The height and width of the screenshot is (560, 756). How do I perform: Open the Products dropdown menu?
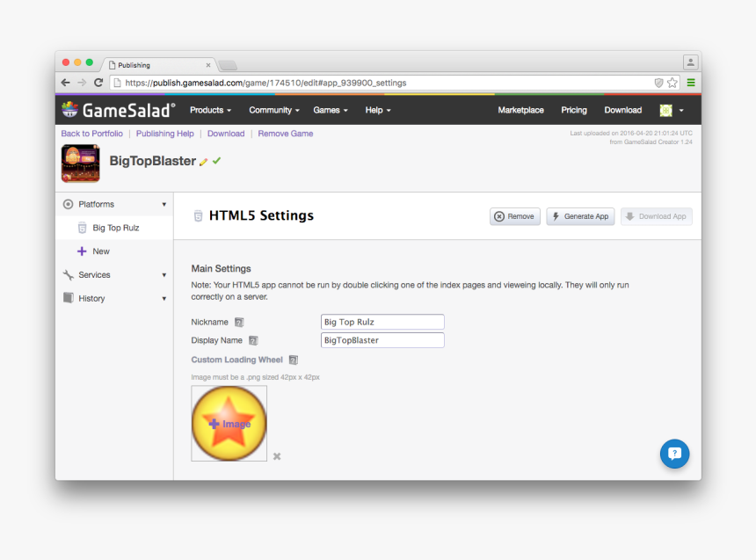coord(210,111)
